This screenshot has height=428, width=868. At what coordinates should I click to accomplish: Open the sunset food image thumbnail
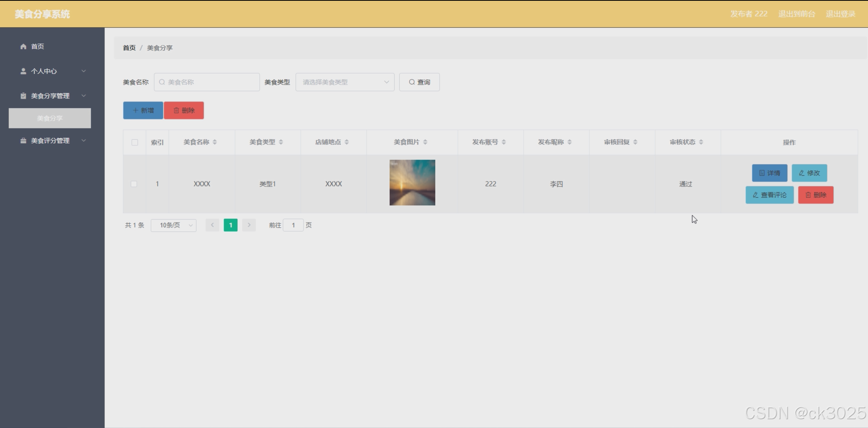[412, 183]
